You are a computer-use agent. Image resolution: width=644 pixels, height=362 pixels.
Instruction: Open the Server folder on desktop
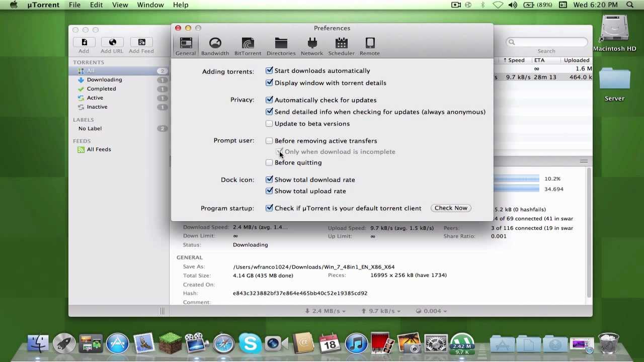coord(614,84)
